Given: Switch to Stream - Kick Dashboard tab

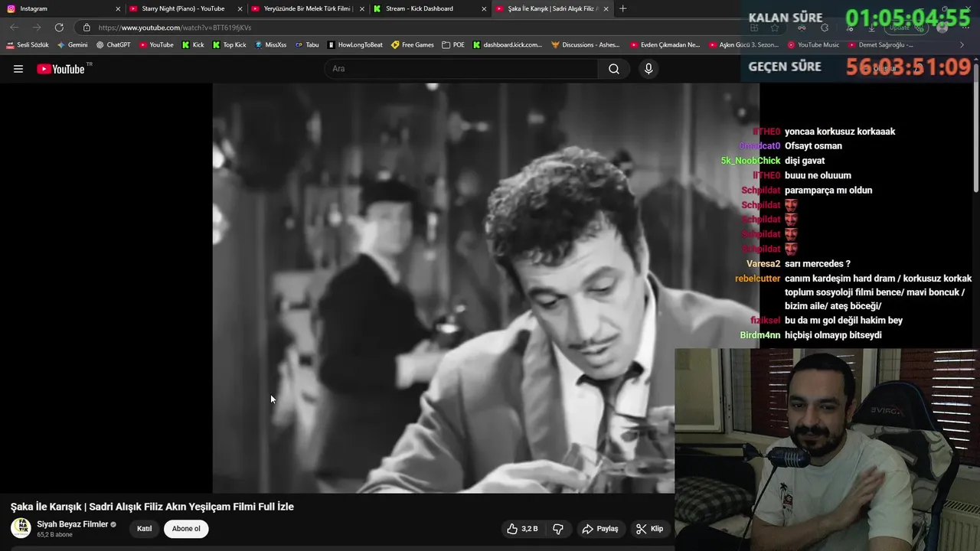Looking at the screenshot, I should tap(428, 8).
